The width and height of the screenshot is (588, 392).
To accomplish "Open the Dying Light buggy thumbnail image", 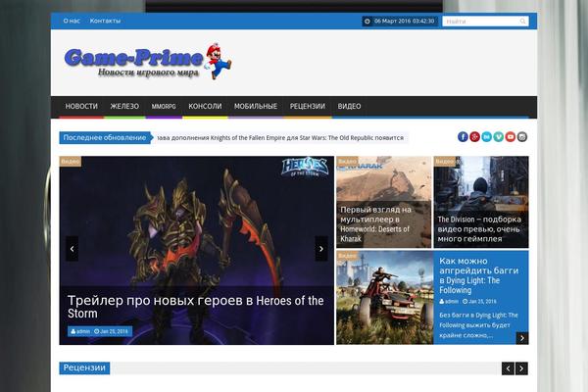I will (385, 298).
